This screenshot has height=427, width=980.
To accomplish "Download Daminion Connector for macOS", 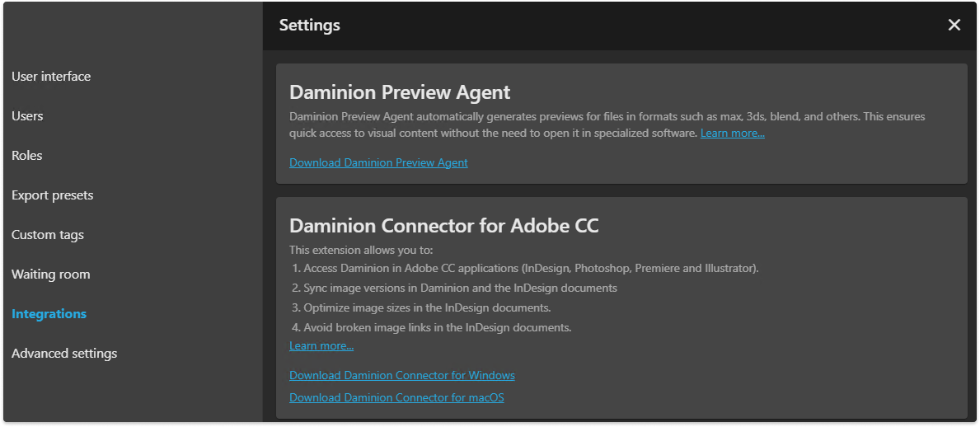I will pos(396,398).
